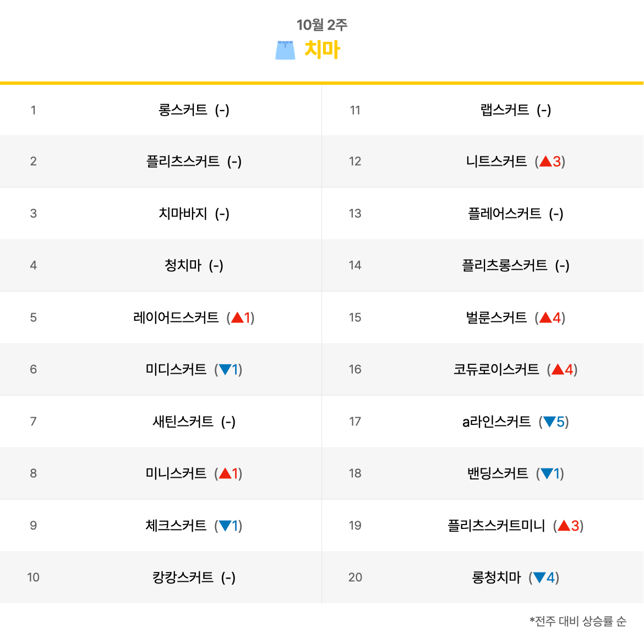Click the red up arrow beside 플리츠스커트미니
644x644 pixels.
tap(564, 526)
